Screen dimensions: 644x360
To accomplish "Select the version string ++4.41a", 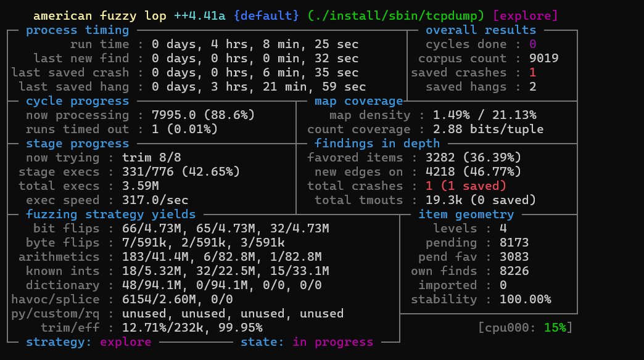I will click(200, 16).
